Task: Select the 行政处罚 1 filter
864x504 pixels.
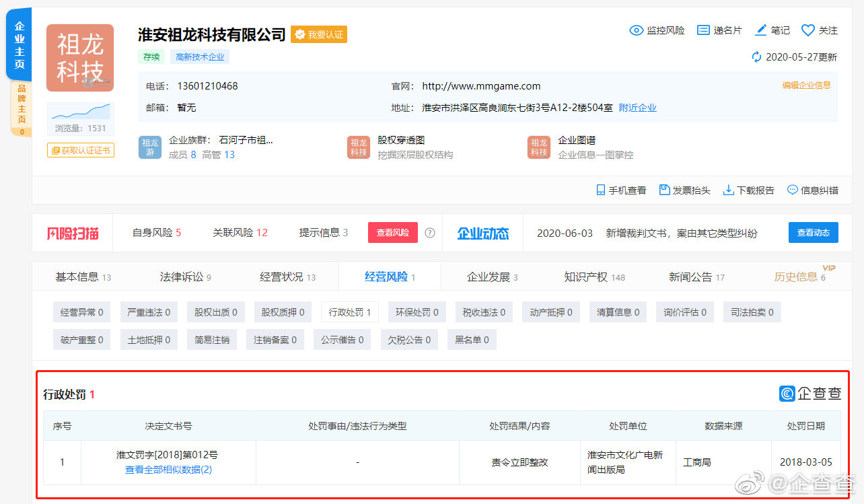Action: [349, 312]
